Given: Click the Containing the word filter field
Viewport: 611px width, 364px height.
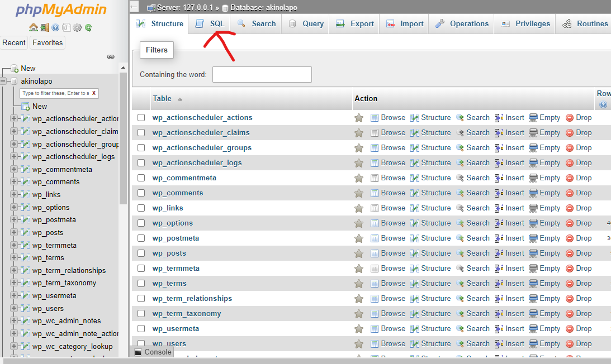Looking at the screenshot, I should point(262,74).
